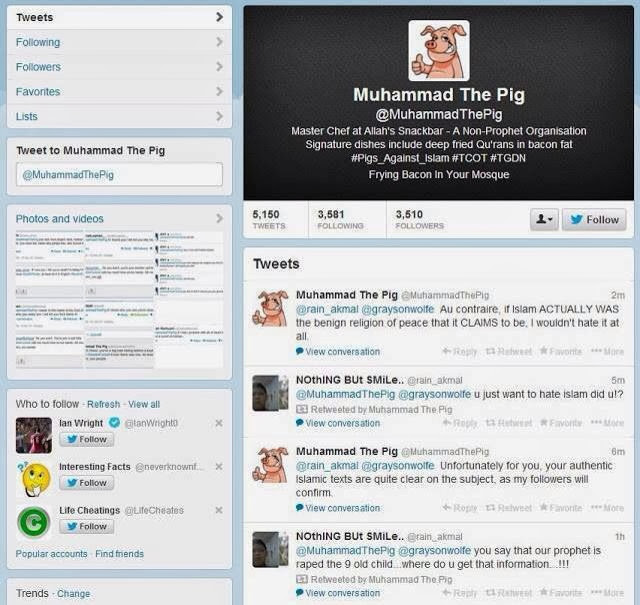640x605 pixels.
Task: Dismiss the Life Cheatings suggestion
Action: pos(219,510)
